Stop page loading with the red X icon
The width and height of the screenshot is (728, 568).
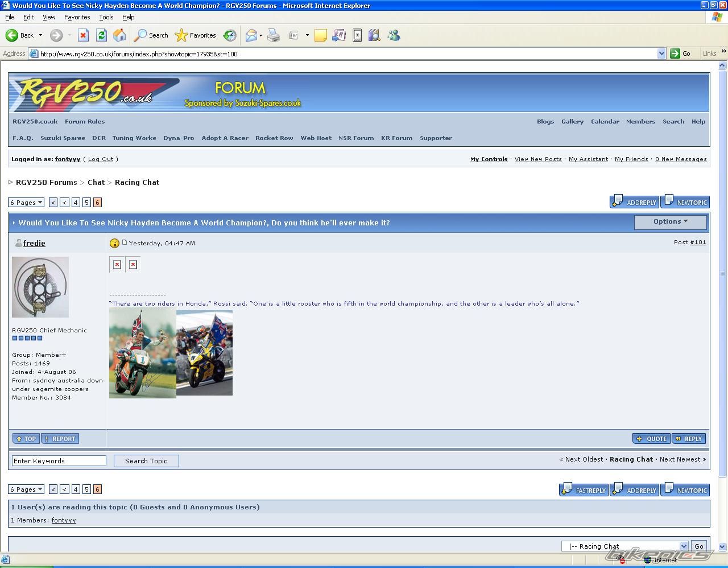pyautogui.click(x=83, y=35)
